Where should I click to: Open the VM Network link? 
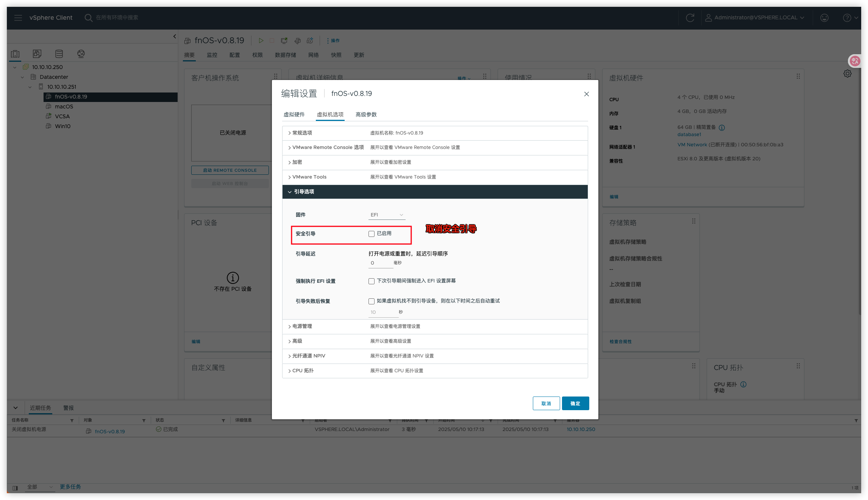point(692,145)
